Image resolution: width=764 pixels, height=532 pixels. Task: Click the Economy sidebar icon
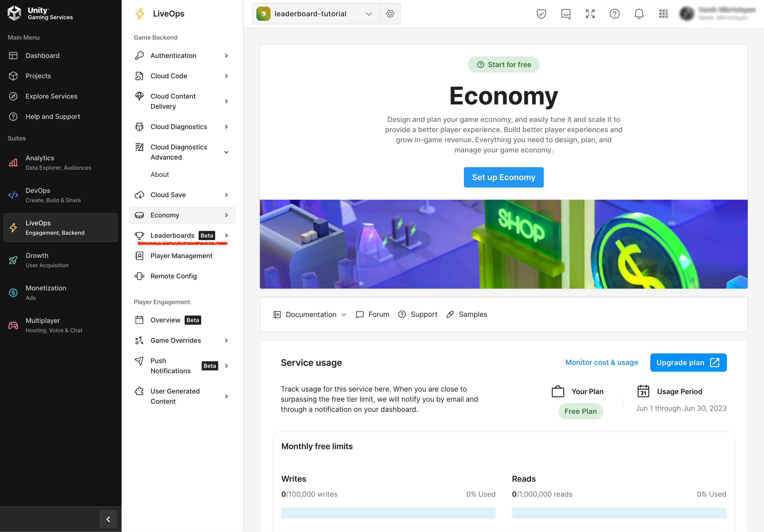(x=139, y=215)
